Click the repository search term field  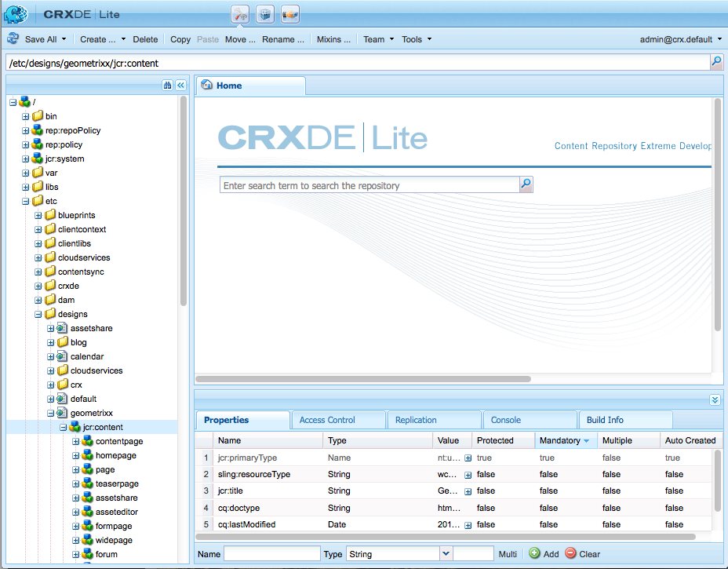tap(369, 185)
